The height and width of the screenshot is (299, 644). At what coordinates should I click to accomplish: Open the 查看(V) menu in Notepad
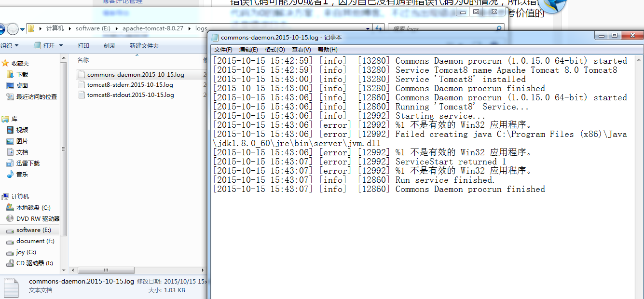(301, 50)
